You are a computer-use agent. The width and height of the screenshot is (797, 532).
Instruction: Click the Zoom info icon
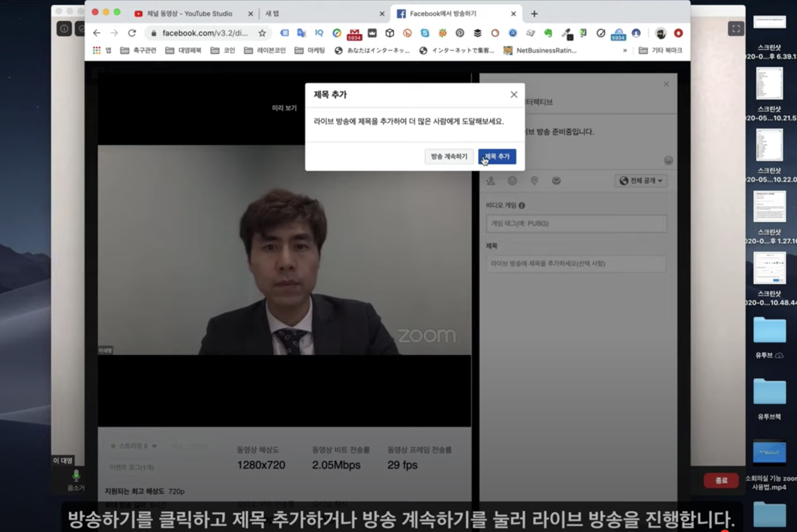[x=64, y=29]
